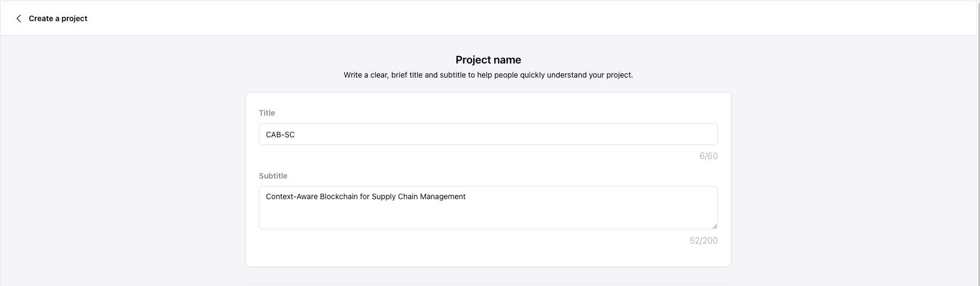Click the word "Blockchain" in the subtitle
The width and height of the screenshot is (980, 286).
click(x=339, y=196)
